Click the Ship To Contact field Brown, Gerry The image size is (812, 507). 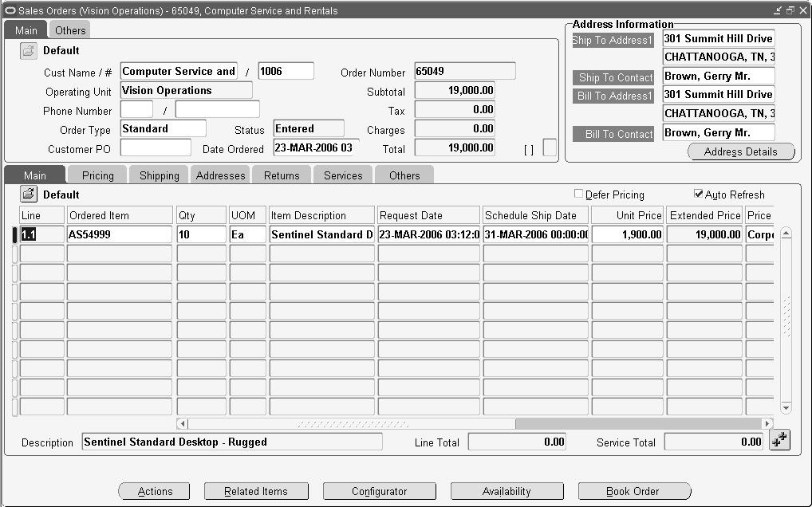(719, 76)
